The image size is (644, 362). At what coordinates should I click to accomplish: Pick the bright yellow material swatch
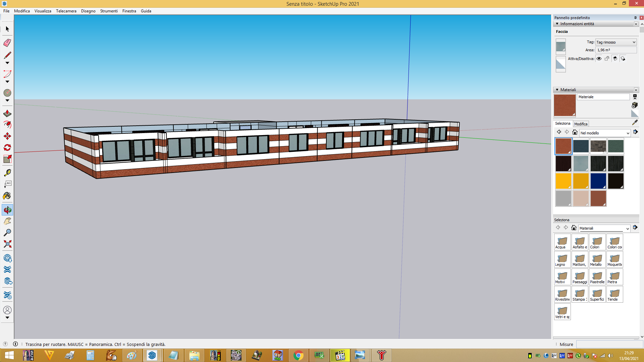[563, 181]
